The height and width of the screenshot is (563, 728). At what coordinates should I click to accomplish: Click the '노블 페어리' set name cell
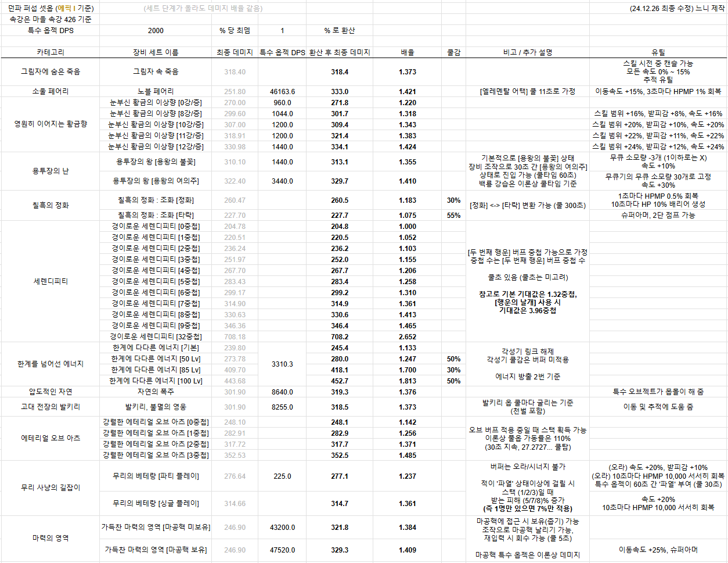coord(156,92)
